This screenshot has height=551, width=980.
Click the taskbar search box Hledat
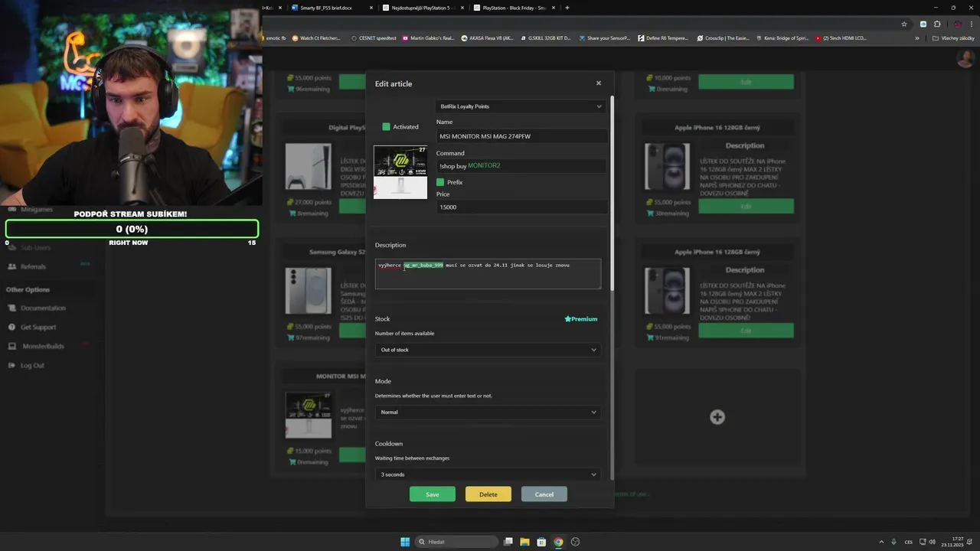[x=457, y=542]
